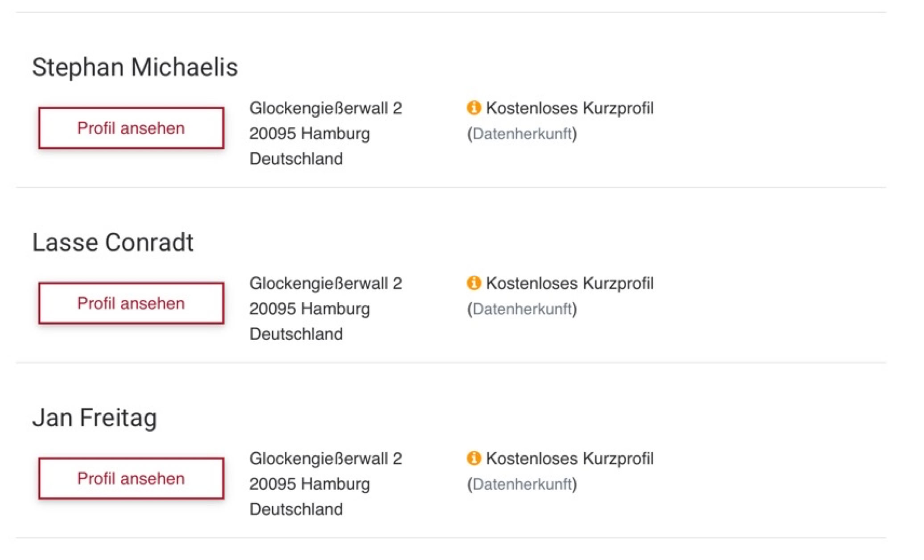Image resolution: width=924 pixels, height=560 pixels.
Task: Click 20095 Hamburg text under Lasse Conradt
Action: 309,309
